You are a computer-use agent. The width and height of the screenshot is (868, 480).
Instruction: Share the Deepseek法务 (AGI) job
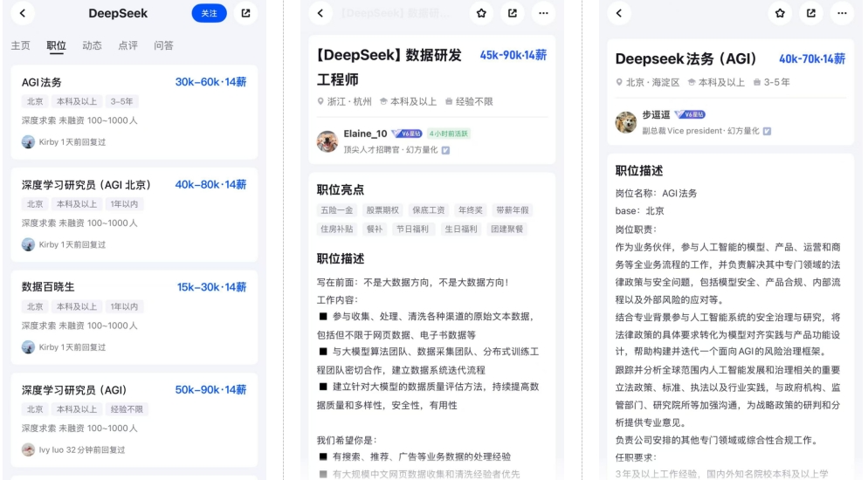pos(811,13)
